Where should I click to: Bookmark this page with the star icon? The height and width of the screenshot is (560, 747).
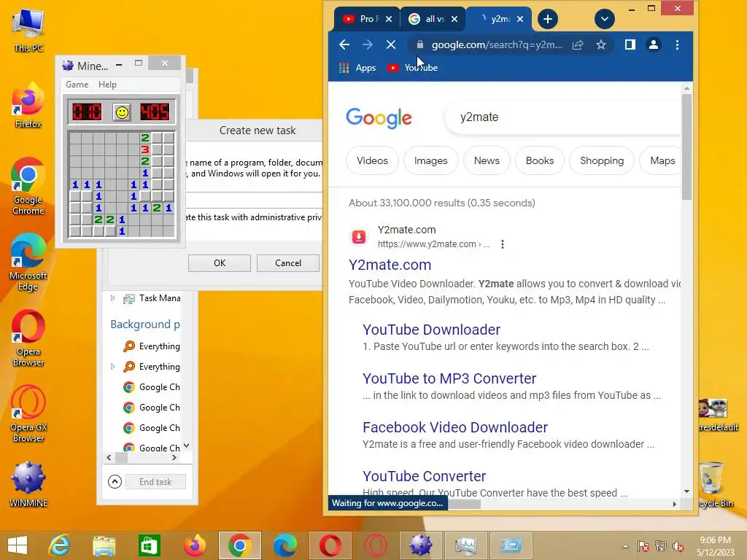pos(601,44)
